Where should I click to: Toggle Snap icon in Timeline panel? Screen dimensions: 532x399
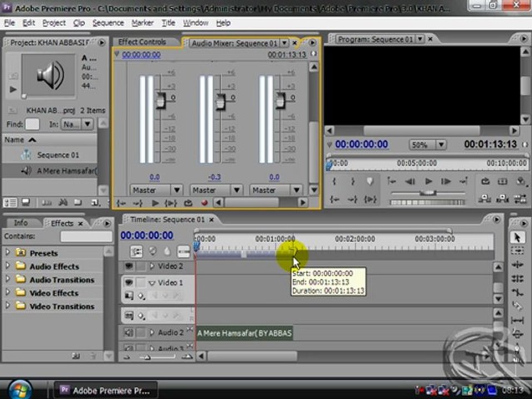[x=136, y=252]
